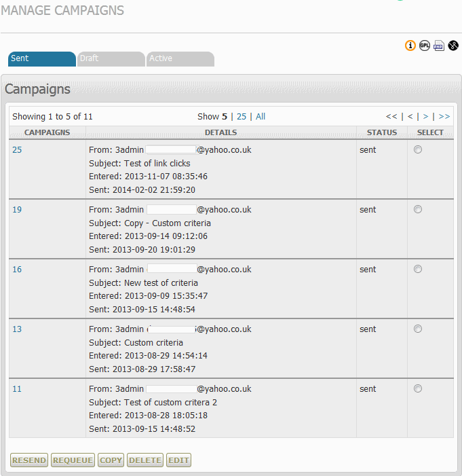The height and width of the screenshot is (476, 462).
Task: Select radio button for campaign 11
Action: click(418, 388)
